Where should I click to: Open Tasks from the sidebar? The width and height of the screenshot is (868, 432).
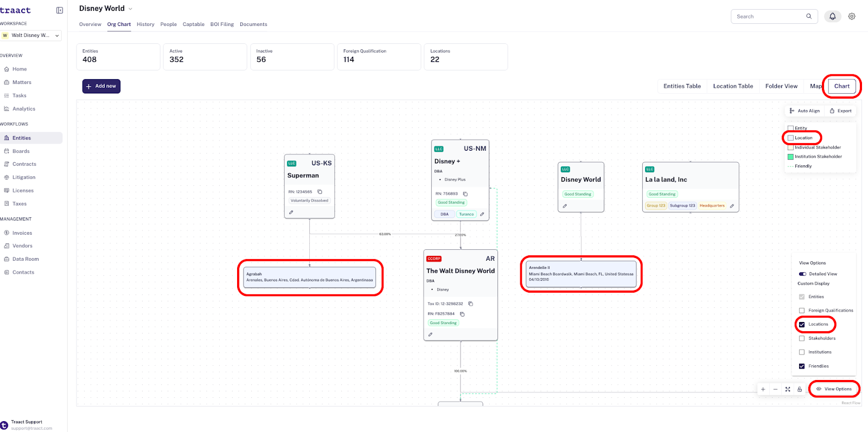20,95
